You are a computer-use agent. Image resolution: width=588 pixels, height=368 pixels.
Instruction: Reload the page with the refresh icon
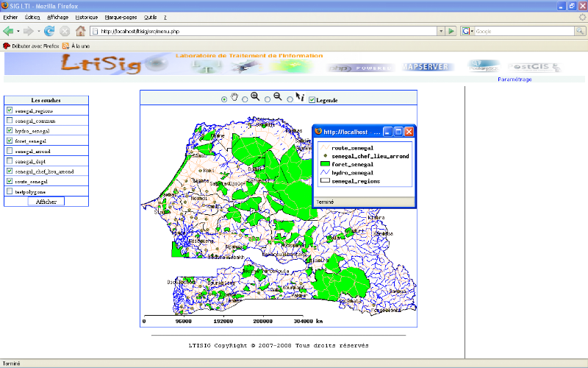click(x=49, y=31)
